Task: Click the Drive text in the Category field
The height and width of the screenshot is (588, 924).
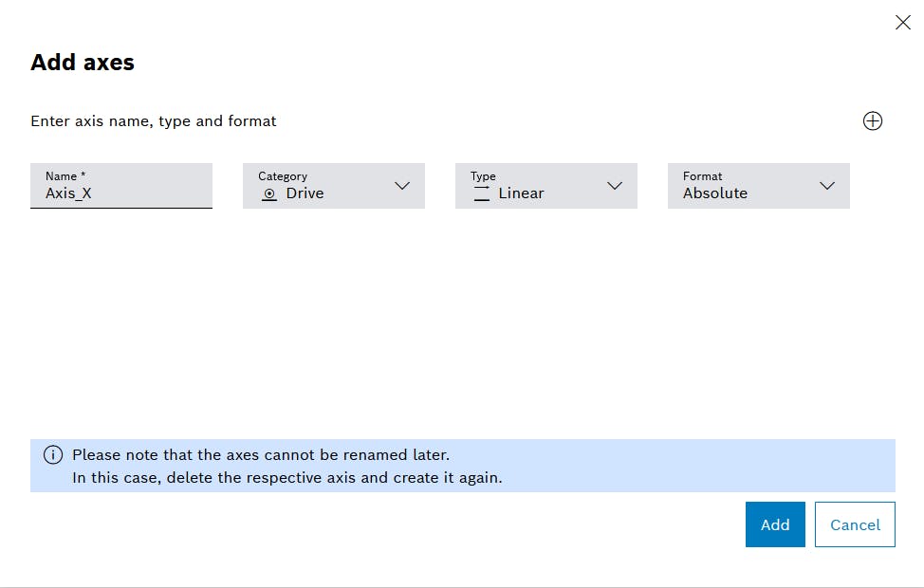Action: (305, 193)
